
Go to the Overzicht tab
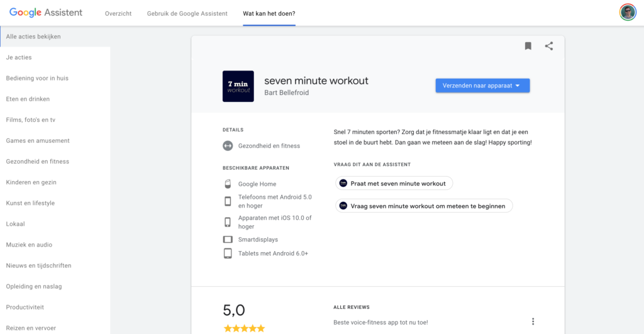(118, 14)
